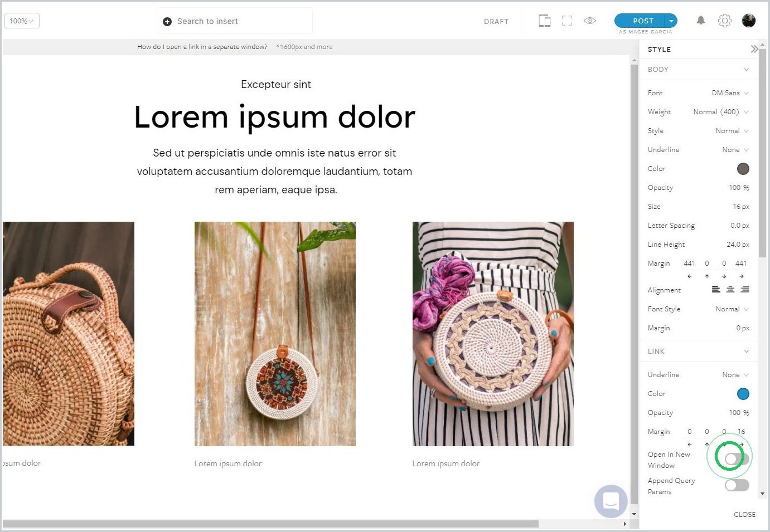
Task: Edit Link left margin 0 value
Action: coord(690,432)
